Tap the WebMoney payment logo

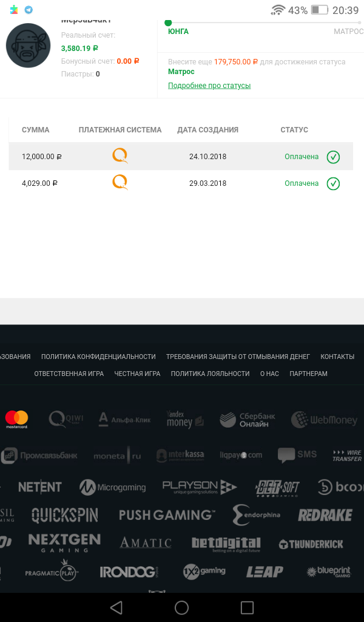[x=324, y=420]
